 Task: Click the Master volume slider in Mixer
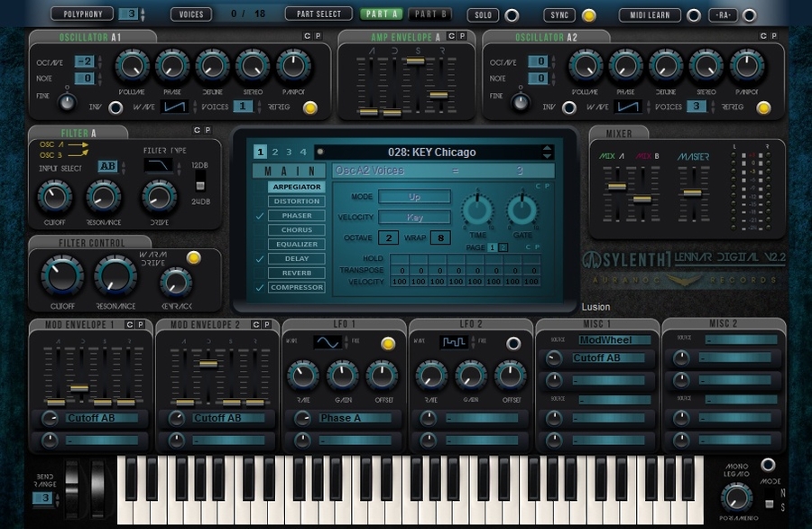pos(691,192)
